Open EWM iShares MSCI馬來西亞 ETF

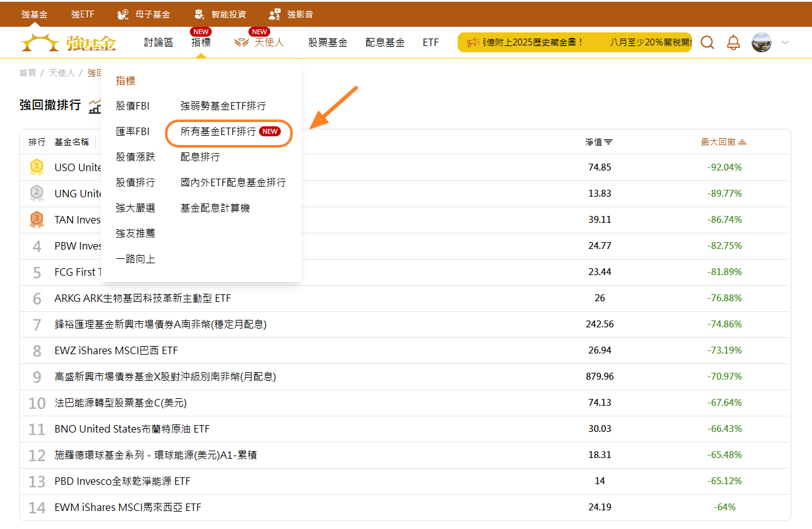[x=128, y=507]
